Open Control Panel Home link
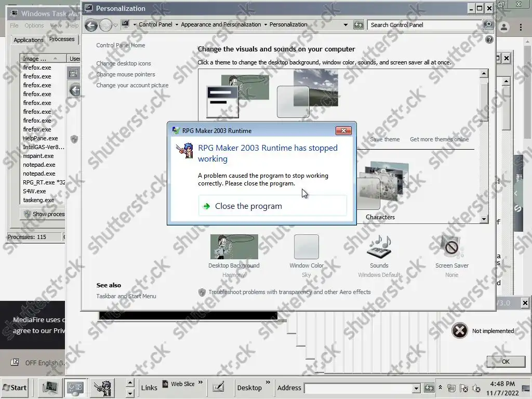Image resolution: width=532 pixels, height=399 pixels. [x=121, y=45]
